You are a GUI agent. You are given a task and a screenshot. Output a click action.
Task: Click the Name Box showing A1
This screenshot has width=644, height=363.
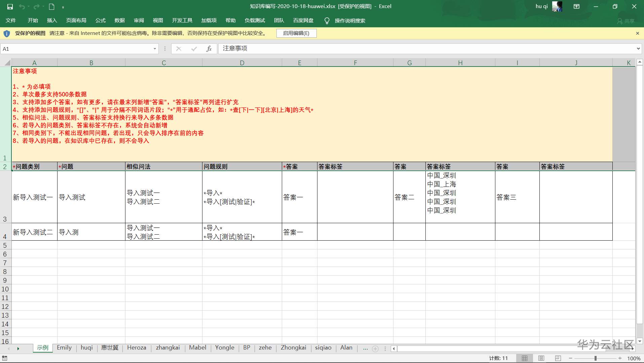point(77,49)
